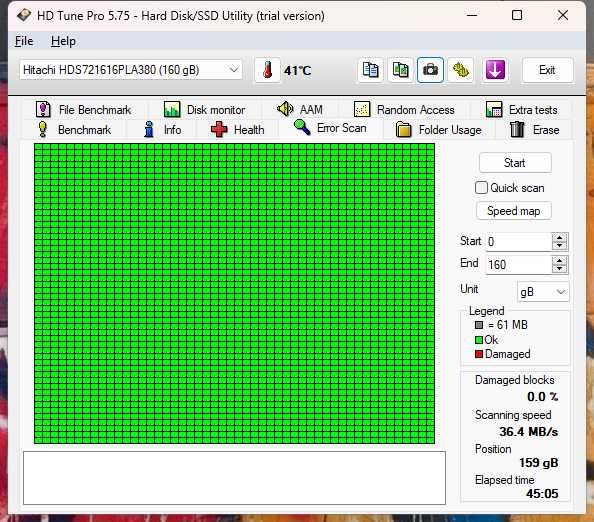594x522 pixels.
Task: Minimize the HD Tune Pro window
Action: click(472, 16)
